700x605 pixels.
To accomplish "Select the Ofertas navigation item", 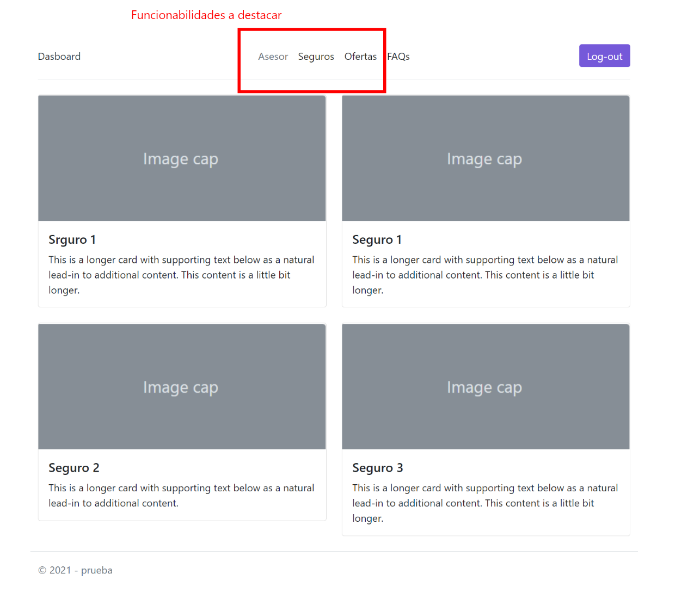I will pyautogui.click(x=360, y=56).
